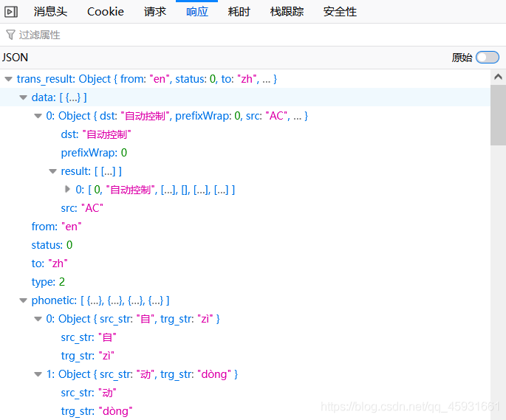Select the trg_str: "dòng" row
The image size is (506, 420).
(245, 411)
